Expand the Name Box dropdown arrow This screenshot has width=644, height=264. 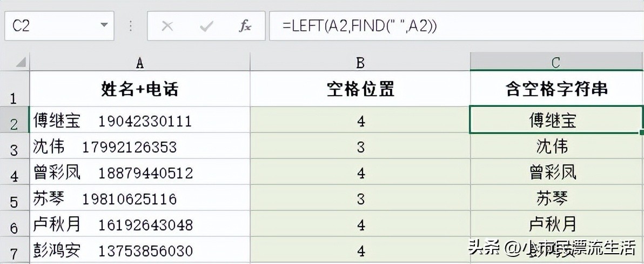[x=103, y=25]
